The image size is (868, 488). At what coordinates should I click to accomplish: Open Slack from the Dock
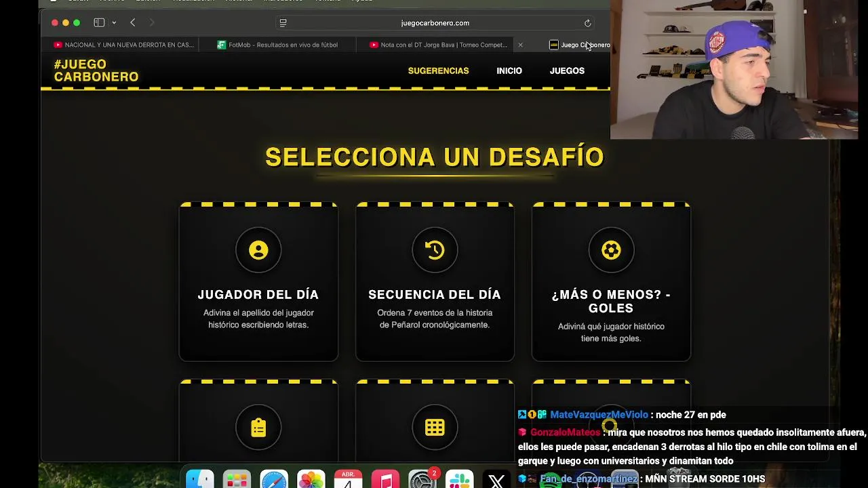(x=459, y=480)
